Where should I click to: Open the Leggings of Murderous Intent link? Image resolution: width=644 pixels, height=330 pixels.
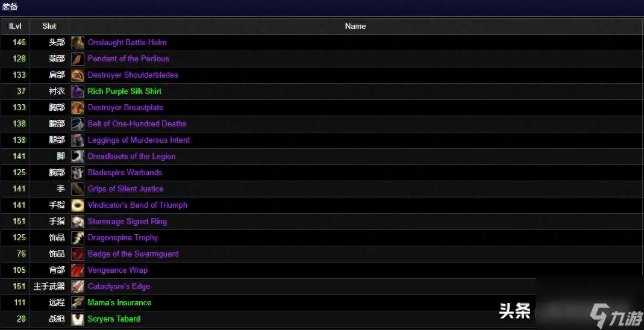click(139, 140)
